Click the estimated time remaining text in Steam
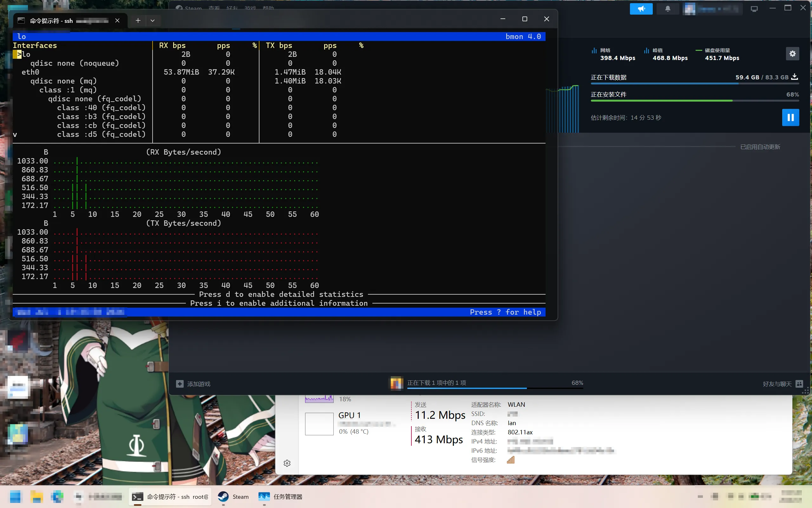 pos(626,117)
